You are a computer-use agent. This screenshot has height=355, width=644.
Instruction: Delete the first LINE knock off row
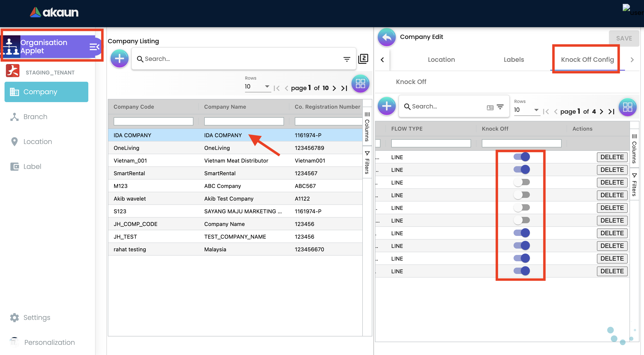pyautogui.click(x=612, y=157)
